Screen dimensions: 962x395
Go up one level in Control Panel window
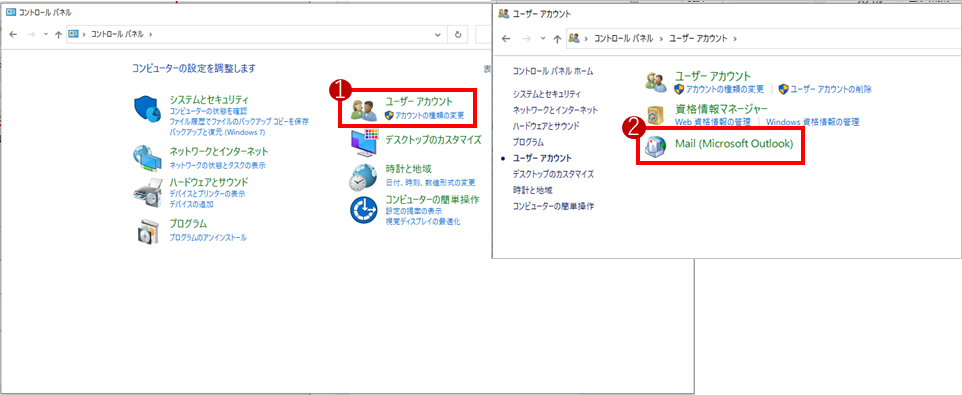click(x=58, y=34)
